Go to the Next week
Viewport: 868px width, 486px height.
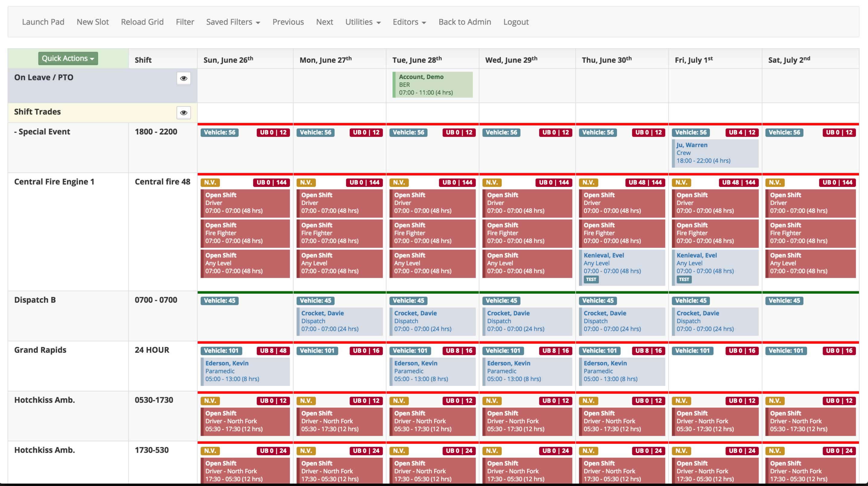coord(325,22)
